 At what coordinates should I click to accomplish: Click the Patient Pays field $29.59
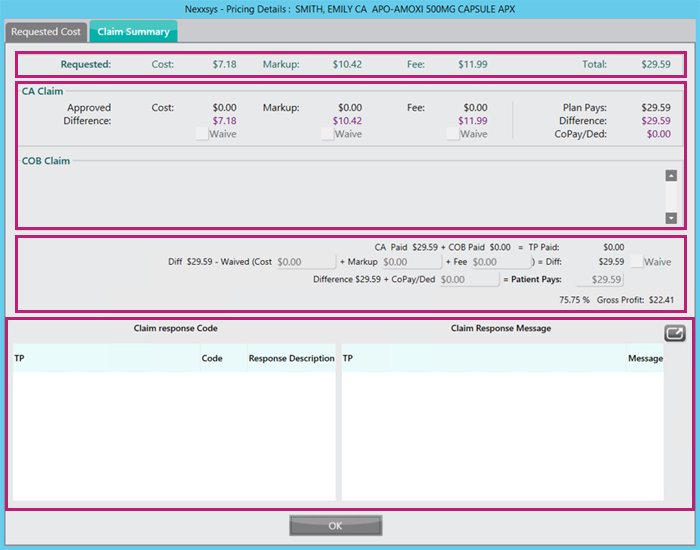(x=600, y=279)
